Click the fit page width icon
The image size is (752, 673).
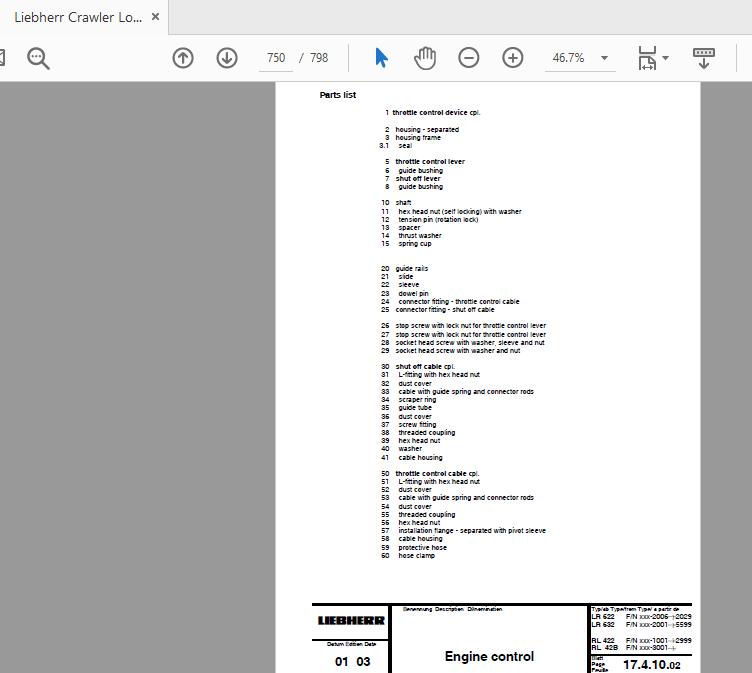(x=647, y=58)
